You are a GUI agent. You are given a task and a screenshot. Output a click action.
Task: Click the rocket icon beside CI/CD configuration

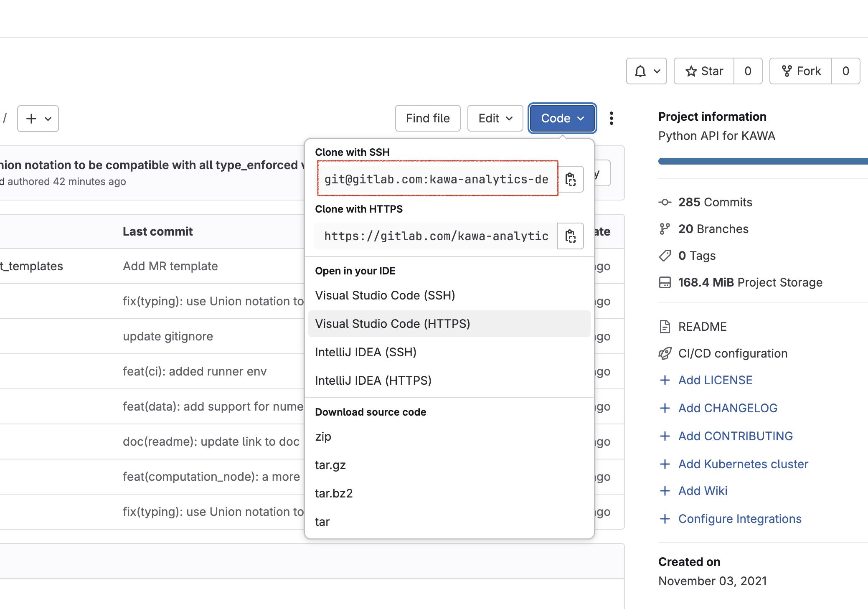pos(665,353)
